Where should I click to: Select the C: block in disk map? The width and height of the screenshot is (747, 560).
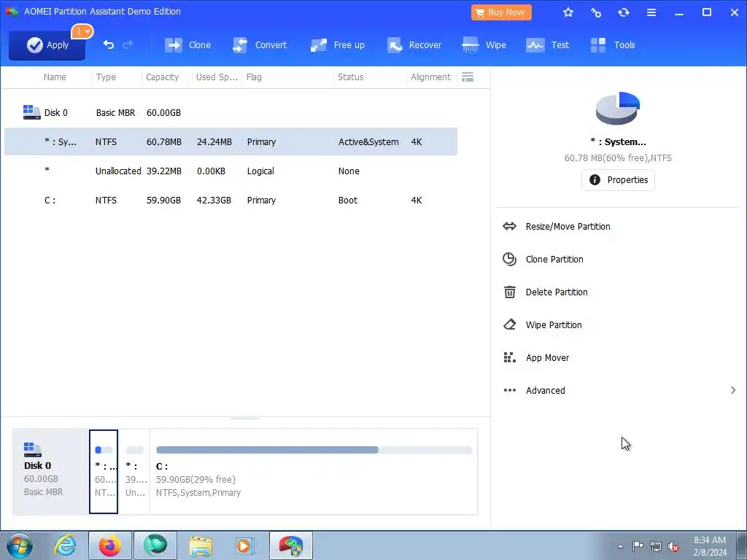pos(314,472)
